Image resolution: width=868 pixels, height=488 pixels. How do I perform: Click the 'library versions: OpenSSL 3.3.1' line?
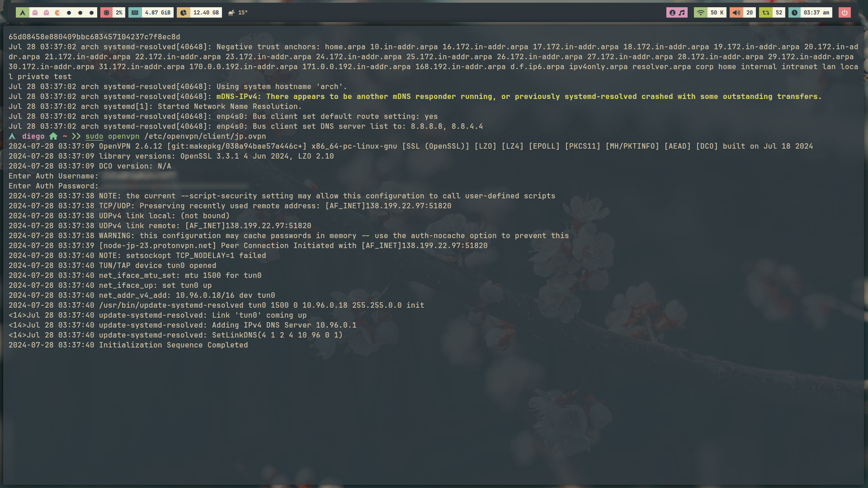coord(171,156)
